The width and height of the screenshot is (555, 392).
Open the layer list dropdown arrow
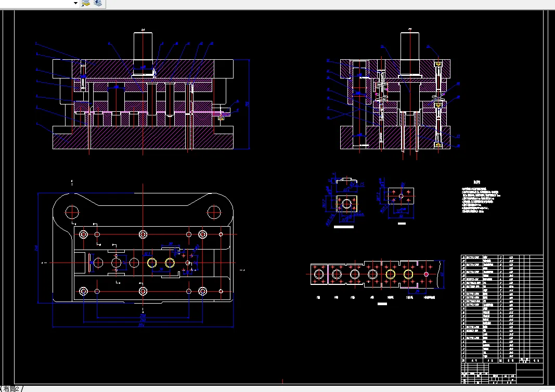coord(75,3)
